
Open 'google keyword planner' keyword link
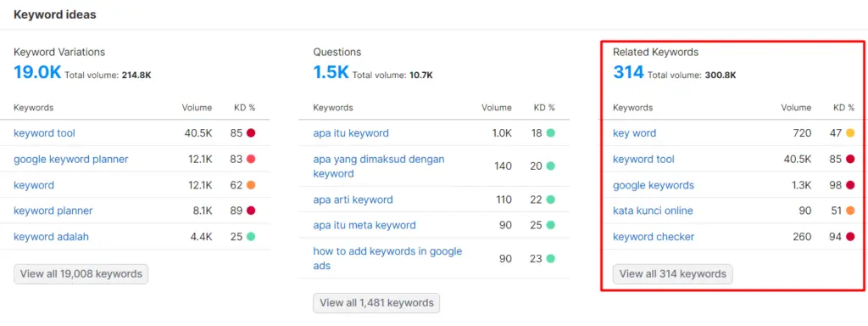pyautogui.click(x=71, y=159)
